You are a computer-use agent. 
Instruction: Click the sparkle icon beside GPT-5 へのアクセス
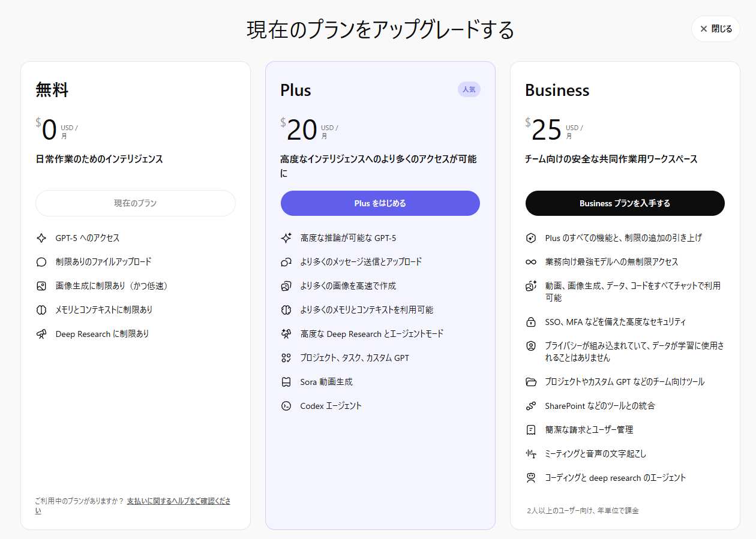click(x=41, y=238)
